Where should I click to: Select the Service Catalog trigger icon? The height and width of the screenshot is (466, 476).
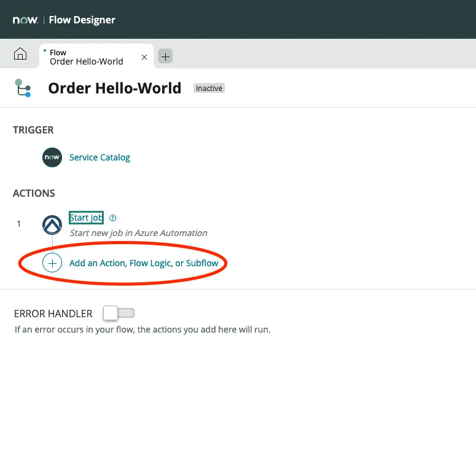pyautogui.click(x=52, y=157)
